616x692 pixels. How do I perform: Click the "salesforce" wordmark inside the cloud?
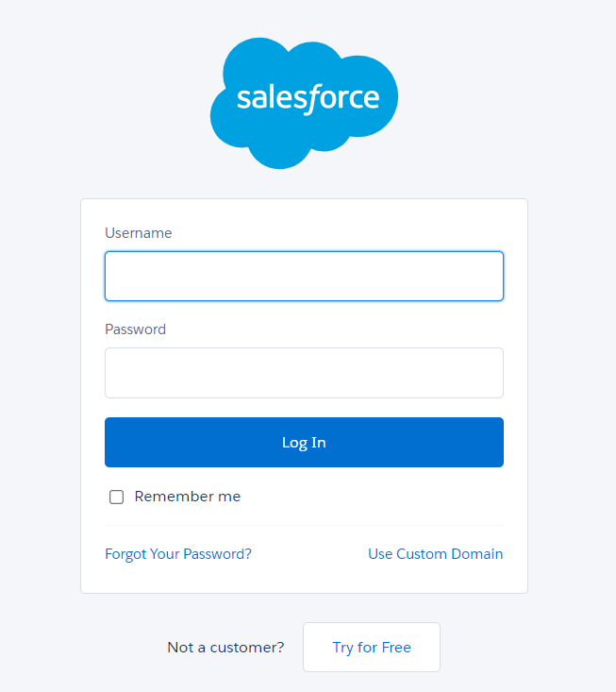click(x=308, y=98)
